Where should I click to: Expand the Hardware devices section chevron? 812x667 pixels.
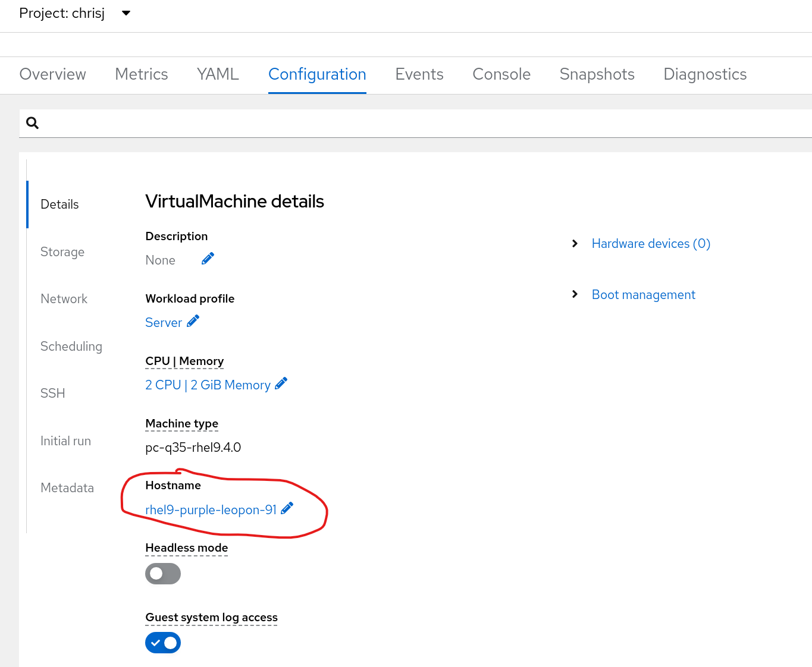coord(575,244)
